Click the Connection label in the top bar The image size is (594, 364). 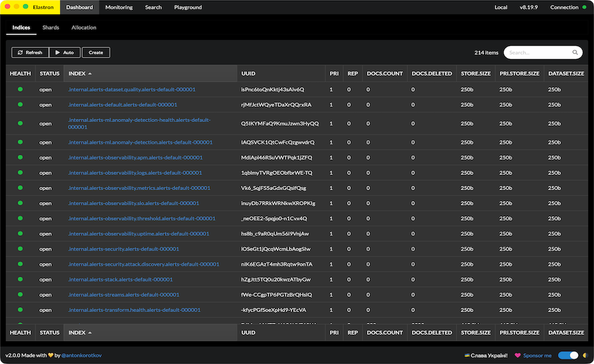pos(564,7)
